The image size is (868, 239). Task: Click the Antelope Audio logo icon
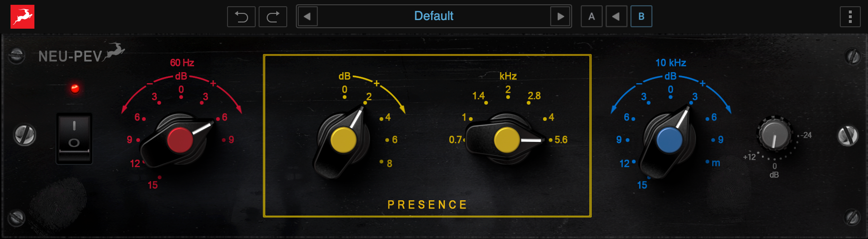22,17
